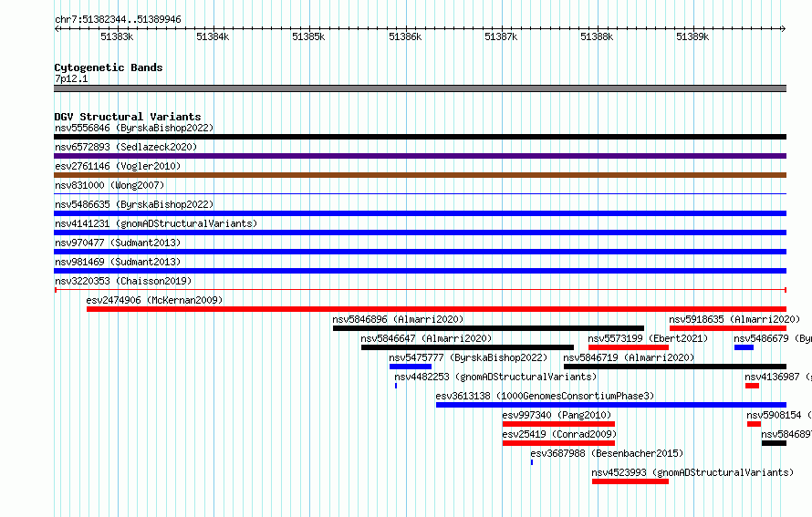Click the red nsv4523993 variant bar
The height and width of the screenshot is (517, 812).
point(630,481)
